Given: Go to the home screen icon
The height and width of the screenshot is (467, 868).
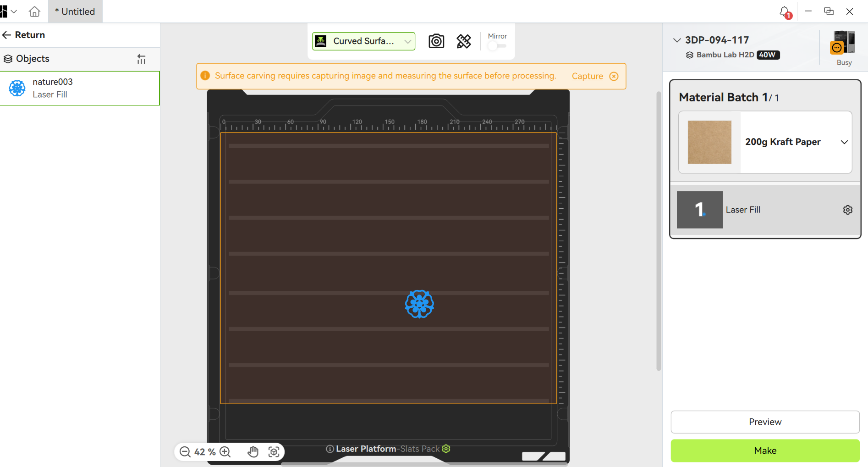Looking at the screenshot, I should pos(34,11).
